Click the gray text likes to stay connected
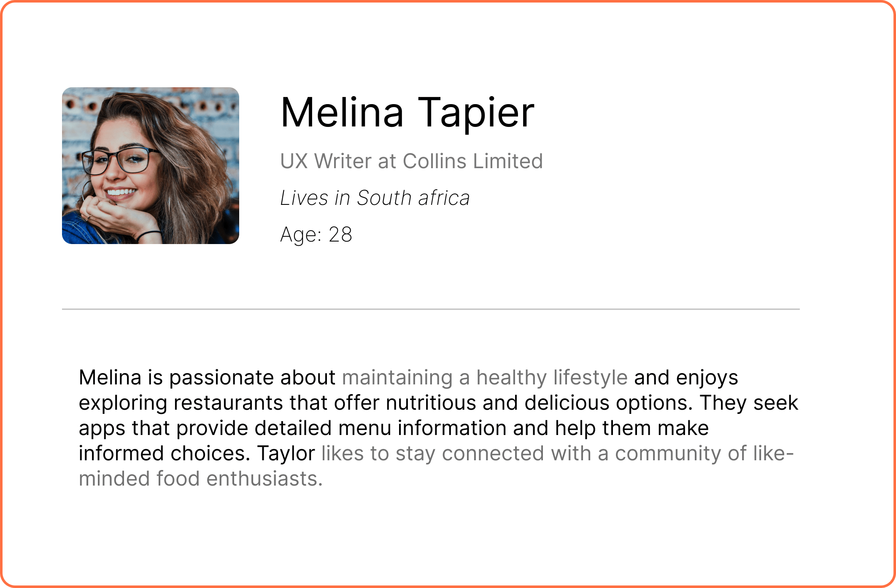This screenshot has height=588, width=896. [433, 454]
